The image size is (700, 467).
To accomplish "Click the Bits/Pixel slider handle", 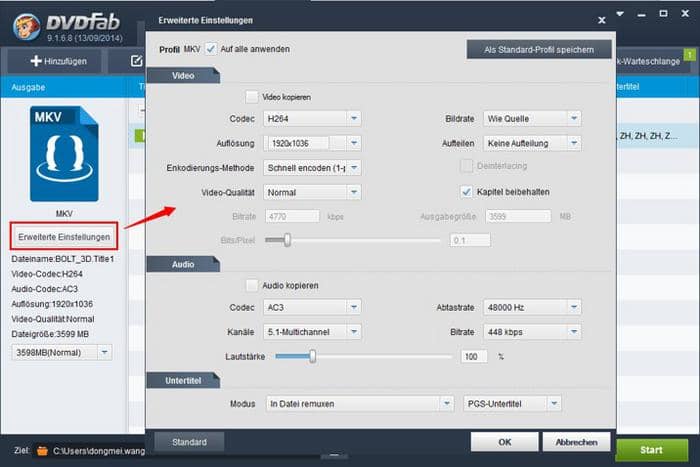I will point(288,240).
